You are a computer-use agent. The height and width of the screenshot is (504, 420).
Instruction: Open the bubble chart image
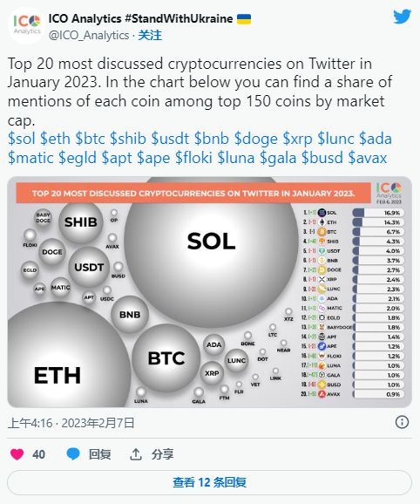pos(209,292)
